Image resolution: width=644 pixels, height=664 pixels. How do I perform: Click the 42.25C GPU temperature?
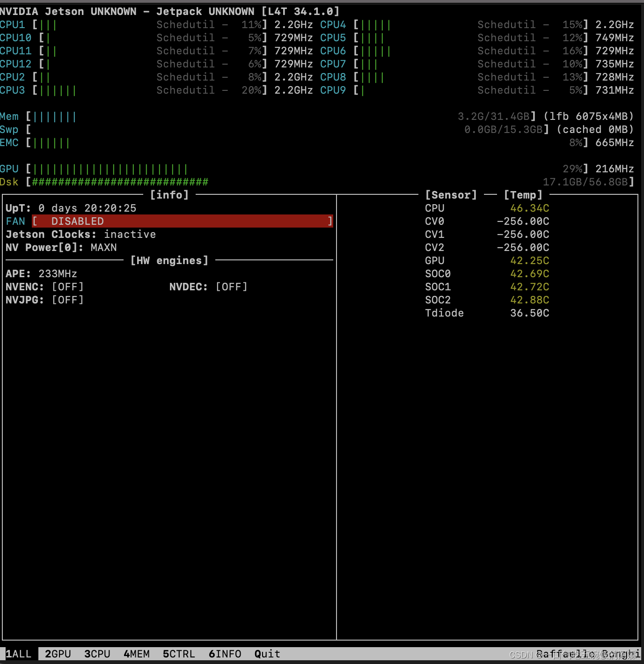pos(530,260)
